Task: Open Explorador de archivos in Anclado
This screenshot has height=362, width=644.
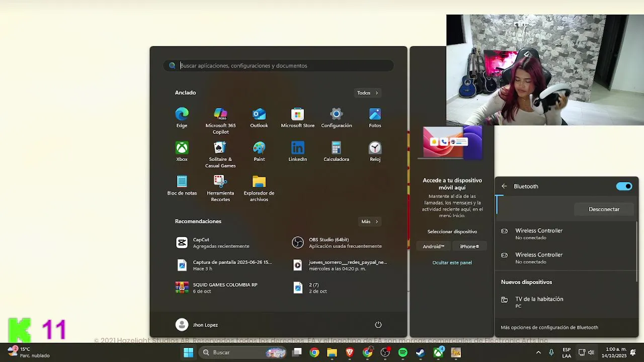Action: point(259,189)
